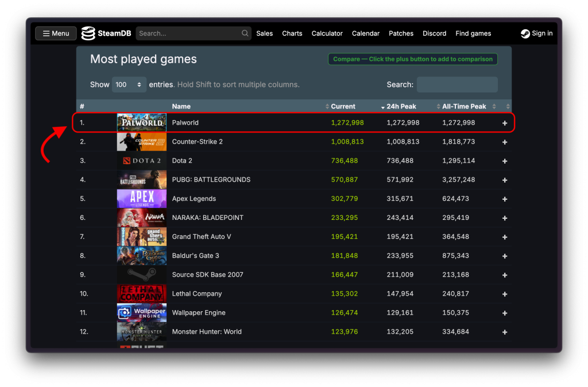Click the Compare comparison button
Image resolution: width=588 pixels, height=387 pixels.
(x=413, y=59)
